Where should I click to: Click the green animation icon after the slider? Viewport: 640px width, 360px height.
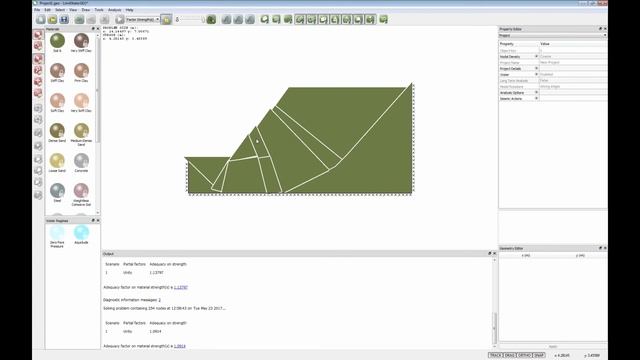click(x=211, y=19)
